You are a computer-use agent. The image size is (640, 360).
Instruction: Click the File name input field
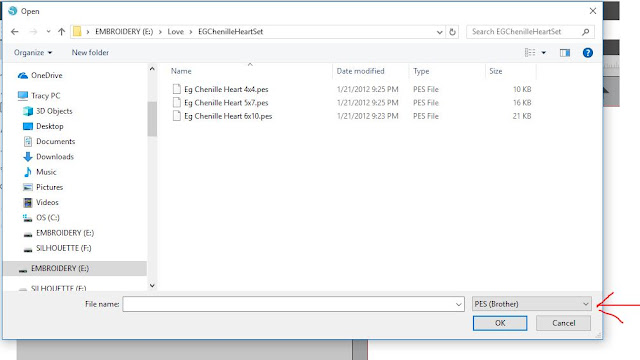click(289, 304)
